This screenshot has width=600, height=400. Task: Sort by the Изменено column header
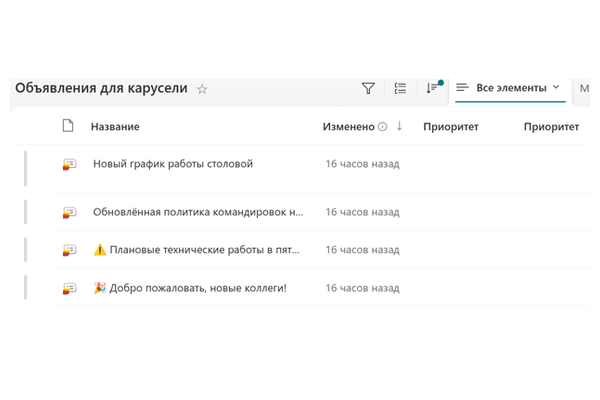click(349, 127)
